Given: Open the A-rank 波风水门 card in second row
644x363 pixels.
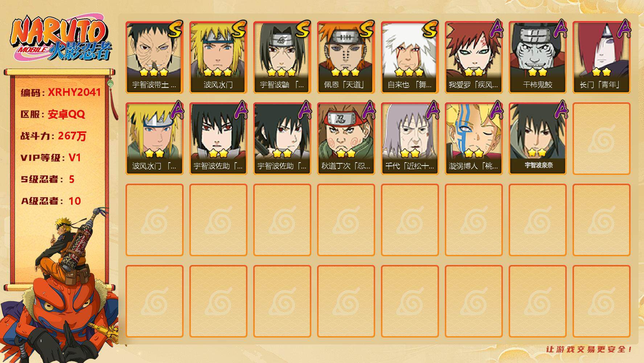Looking at the screenshot, I should coord(154,139).
